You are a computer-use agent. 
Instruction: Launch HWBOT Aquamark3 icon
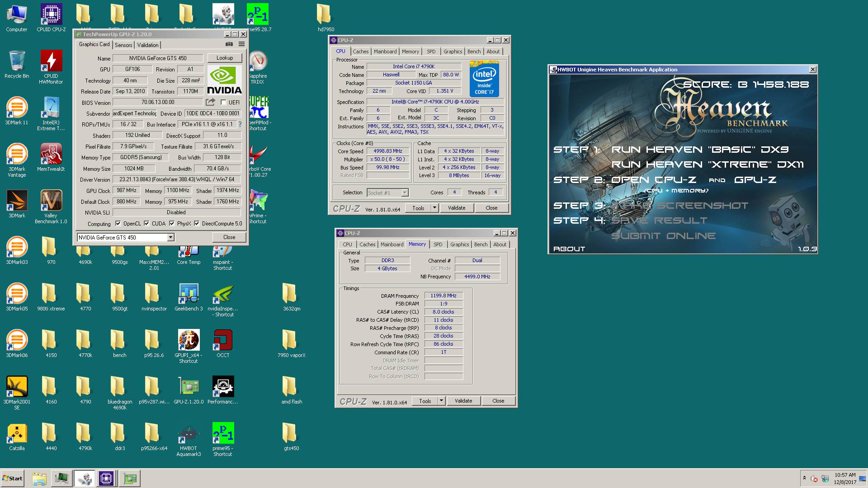(x=189, y=440)
